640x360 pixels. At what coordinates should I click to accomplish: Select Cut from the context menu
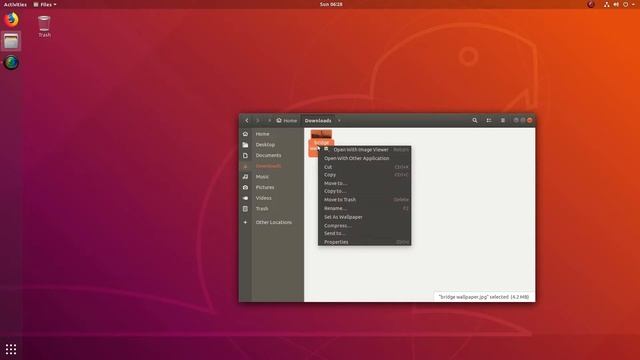point(364,167)
